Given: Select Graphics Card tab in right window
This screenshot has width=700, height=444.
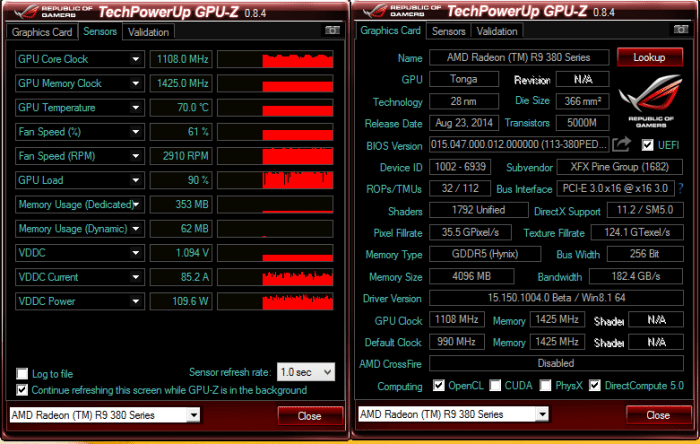Looking at the screenshot, I should point(391,30).
